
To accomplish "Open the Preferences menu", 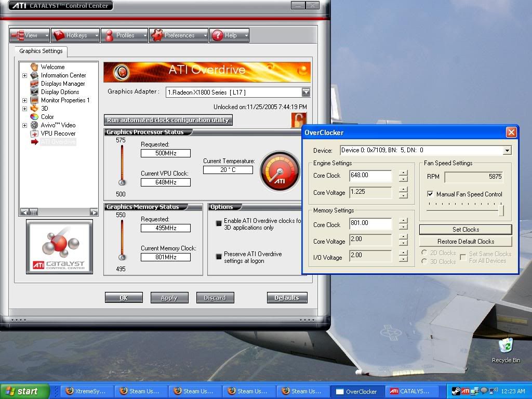I will [179, 35].
